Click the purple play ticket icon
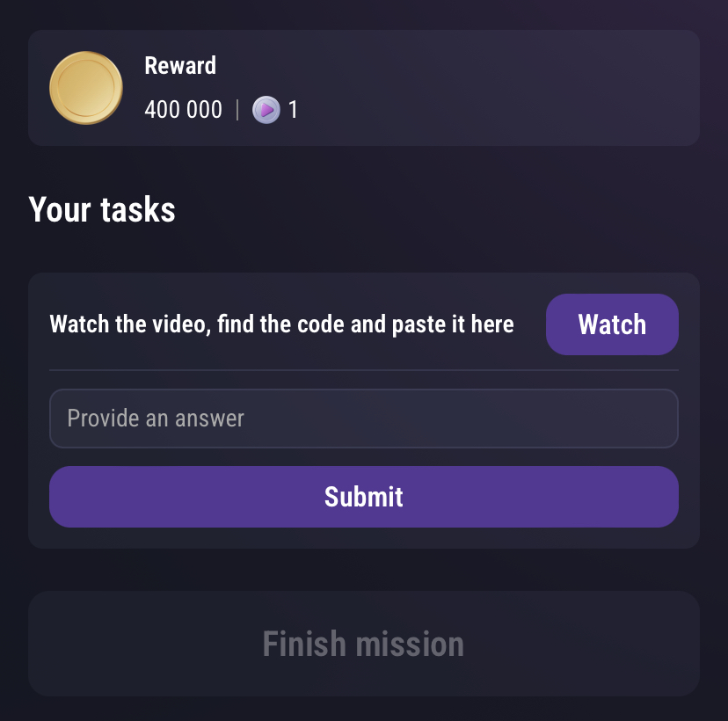The image size is (728, 721). (266, 110)
